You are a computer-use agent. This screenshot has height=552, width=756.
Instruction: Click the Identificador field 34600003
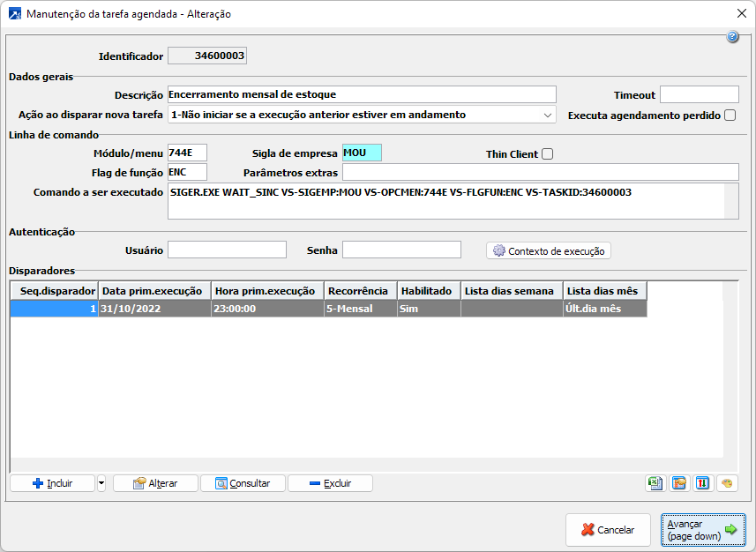(x=207, y=56)
